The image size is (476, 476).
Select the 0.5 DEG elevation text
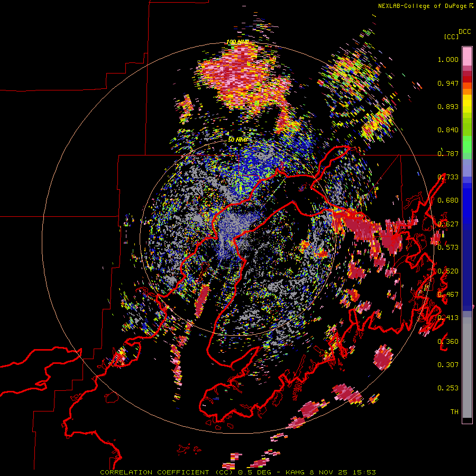[x=255, y=472]
